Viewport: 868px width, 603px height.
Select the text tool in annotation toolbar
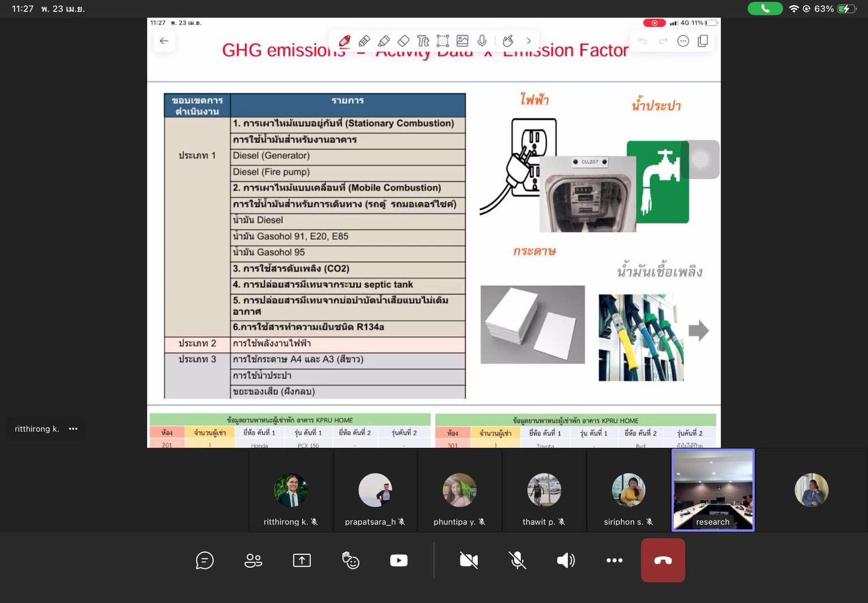[423, 41]
